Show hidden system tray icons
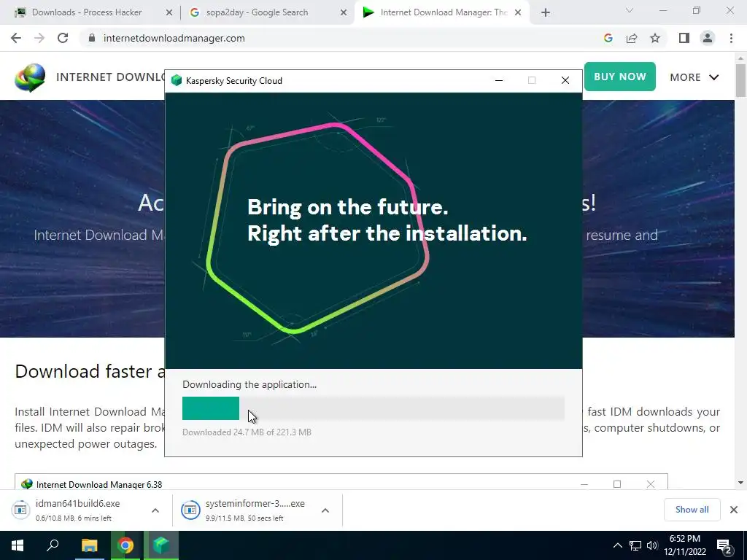 617,545
